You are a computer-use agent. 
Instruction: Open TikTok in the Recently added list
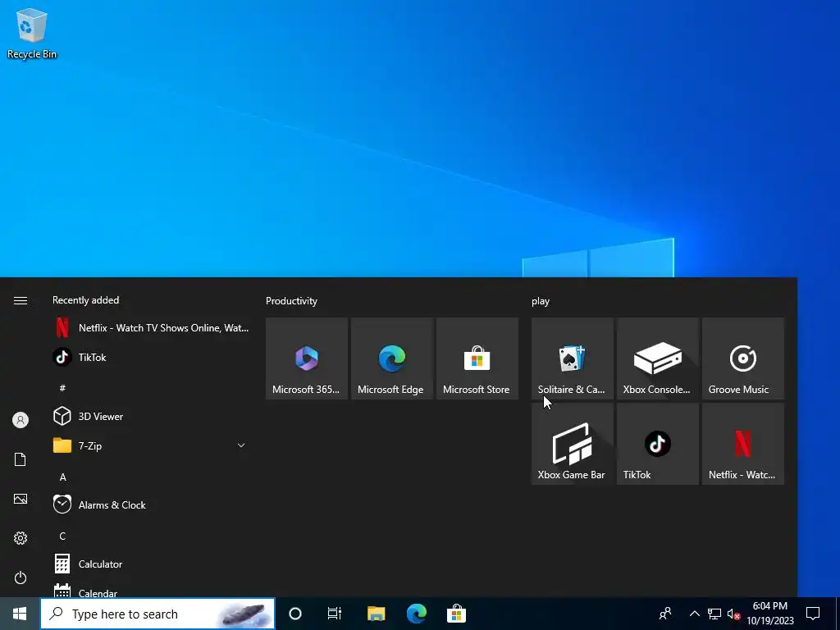pos(152,358)
